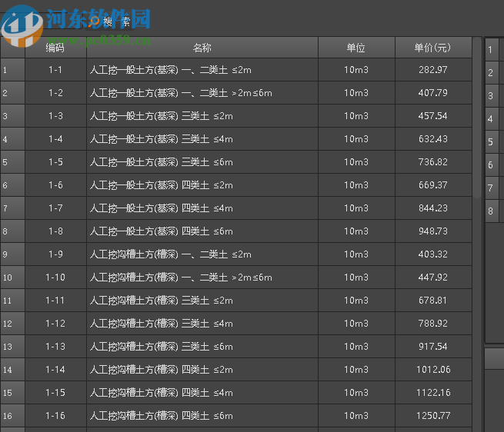Select row header 16 in main table
Screen dimensions: 504x432
pyautogui.click(x=12, y=416)
